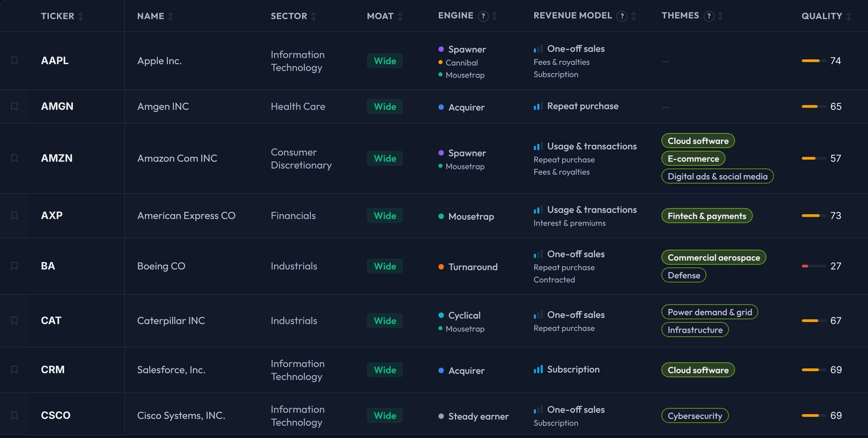Click the Themes column sort arrows
Image resolution: width=868 pixels, height=438 pixels.
pos(720,16)
